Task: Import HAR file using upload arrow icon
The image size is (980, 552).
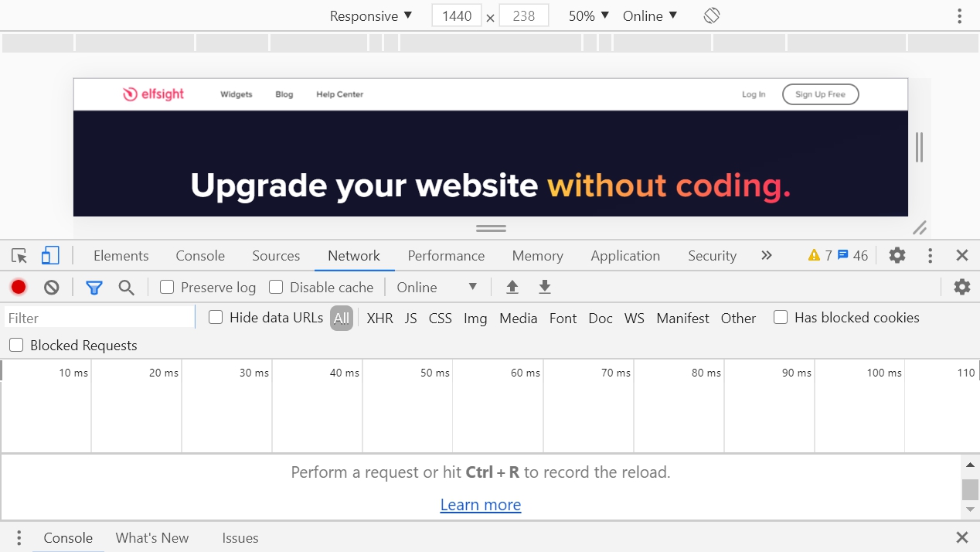Action: (x=512, y=287)
